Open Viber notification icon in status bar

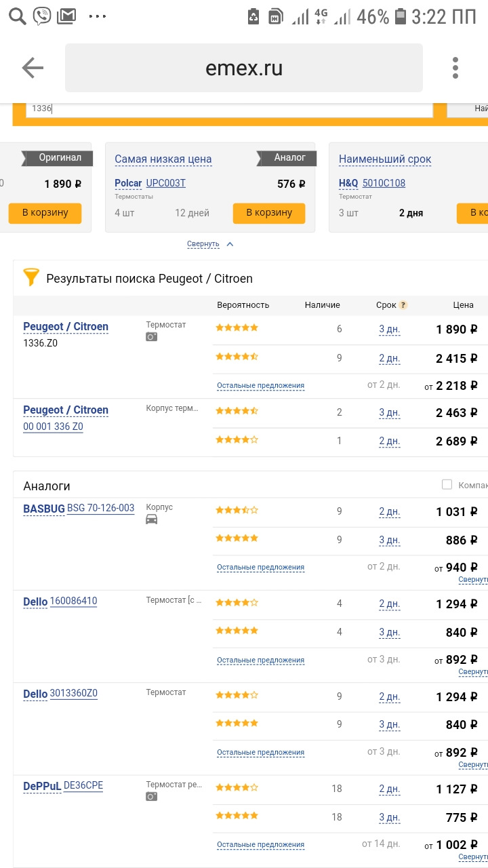[42, 16]
